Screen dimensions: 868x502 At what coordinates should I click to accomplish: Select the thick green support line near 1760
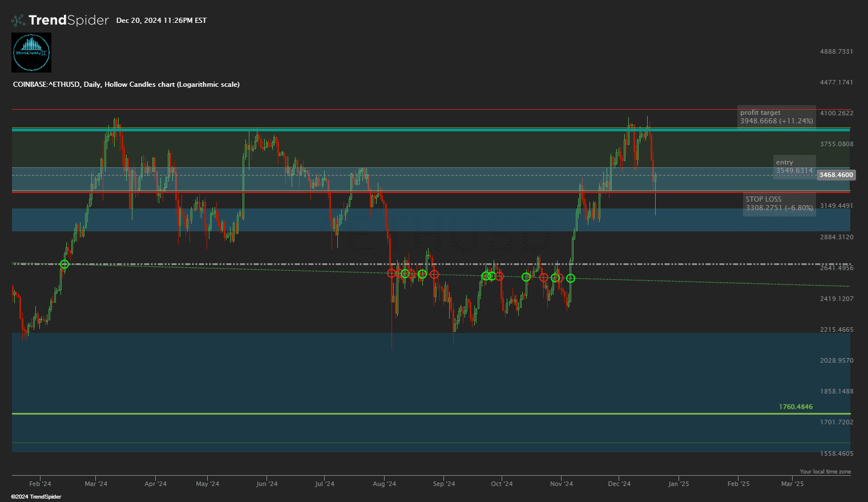pyautogui.click(x=399, y=413)
